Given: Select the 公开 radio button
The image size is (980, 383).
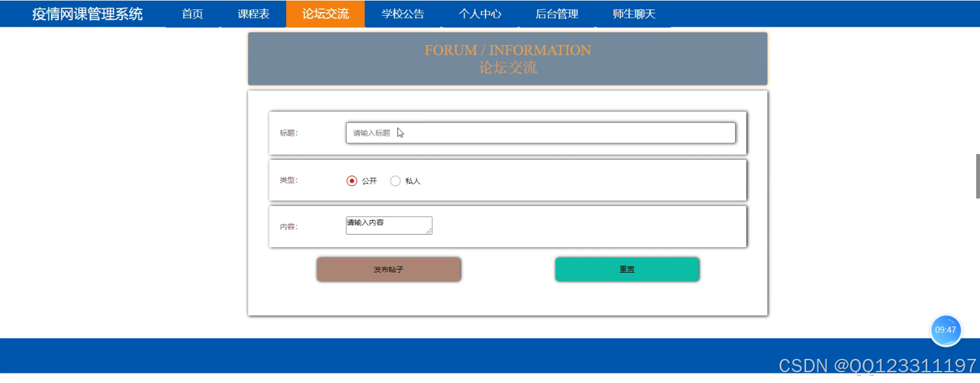Looking at the screenshot, I should point(352,181).
